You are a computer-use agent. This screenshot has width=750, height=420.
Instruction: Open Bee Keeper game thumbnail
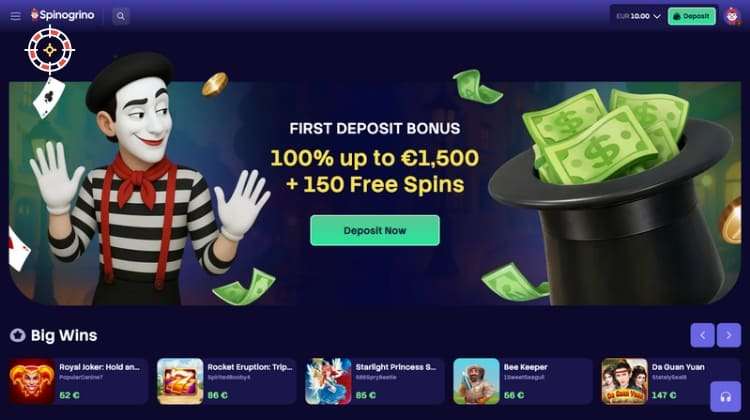click(476, 381)
